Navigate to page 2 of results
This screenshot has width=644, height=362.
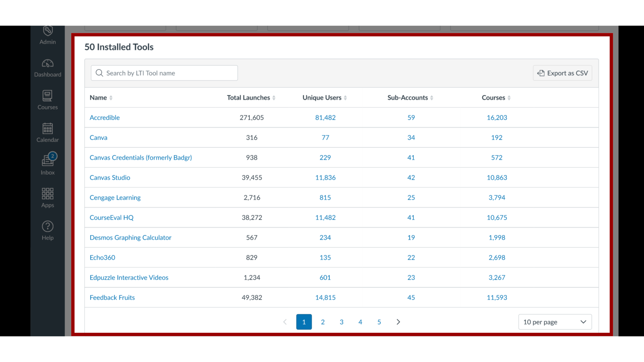click(323, 322)
